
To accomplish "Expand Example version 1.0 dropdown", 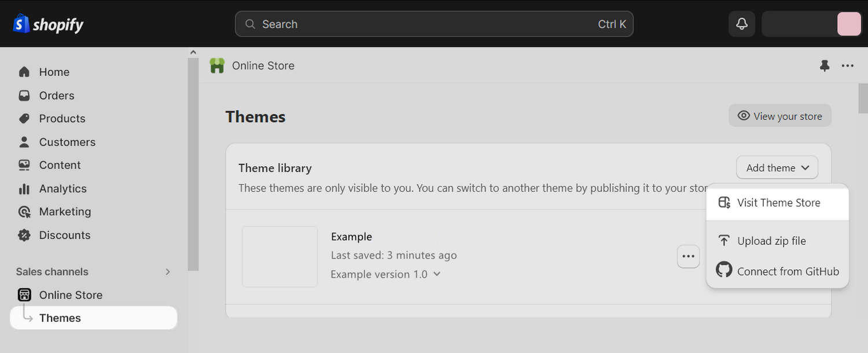I will 385,274.
